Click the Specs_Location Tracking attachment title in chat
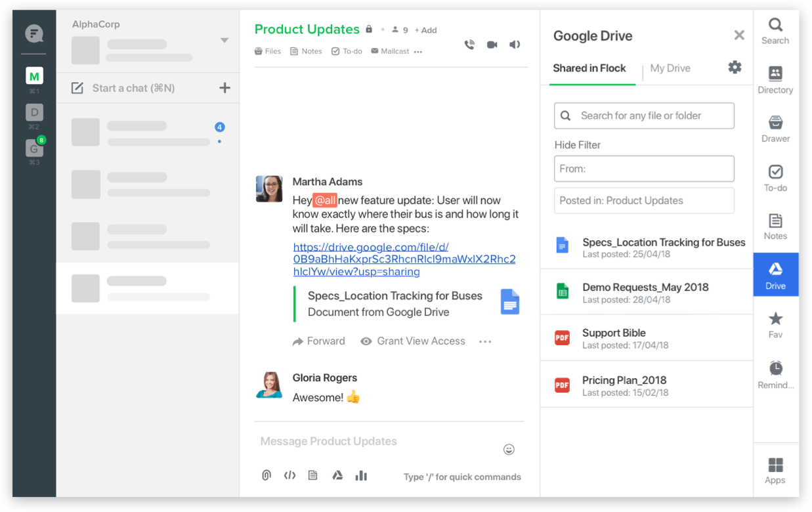The image size is (812, 512). coord(395,296)
